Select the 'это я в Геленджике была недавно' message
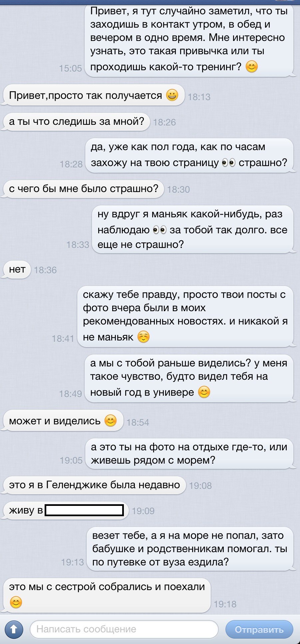300x644 pixels. 94,485
